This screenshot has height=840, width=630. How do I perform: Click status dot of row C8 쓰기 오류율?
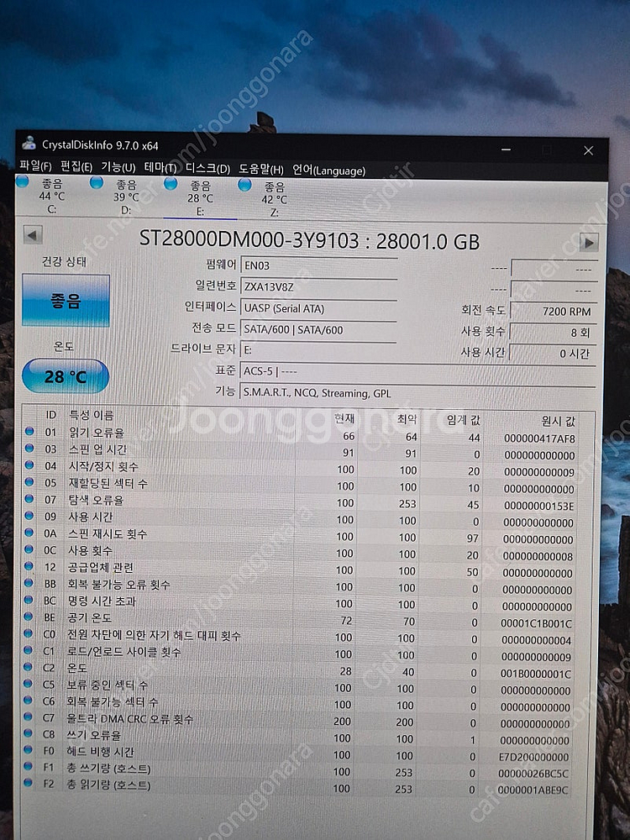click(x=28, y=733)
